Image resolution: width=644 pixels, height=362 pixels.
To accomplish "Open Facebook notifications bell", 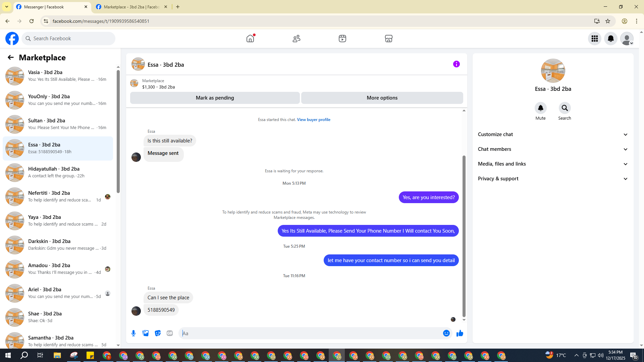I will pos(610,39).
